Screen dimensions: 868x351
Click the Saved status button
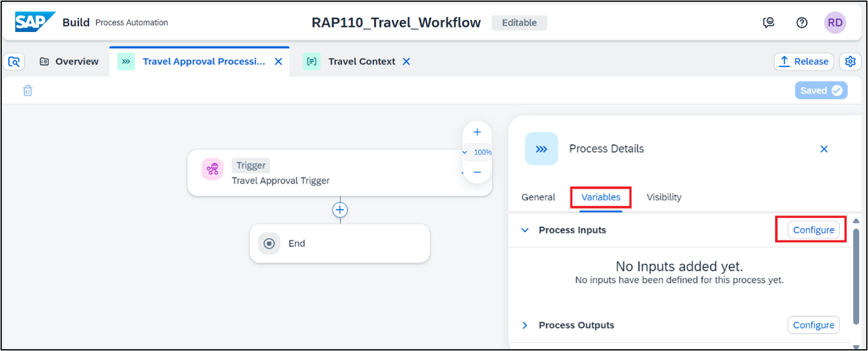822,90
